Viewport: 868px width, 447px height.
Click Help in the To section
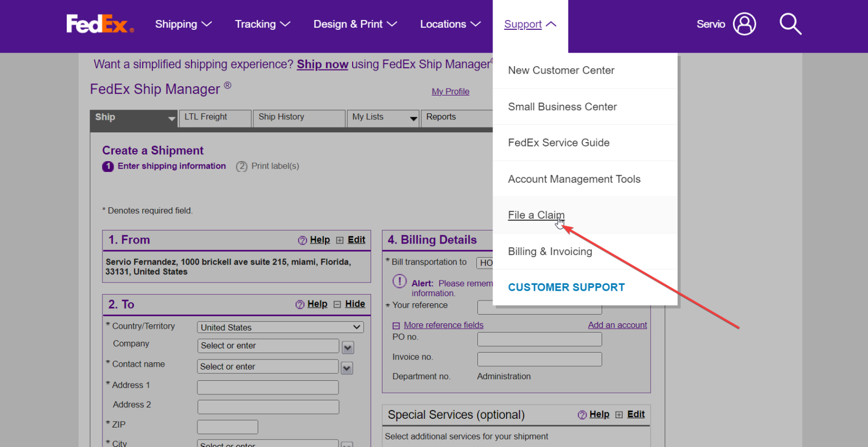click(x=317, y=304)
